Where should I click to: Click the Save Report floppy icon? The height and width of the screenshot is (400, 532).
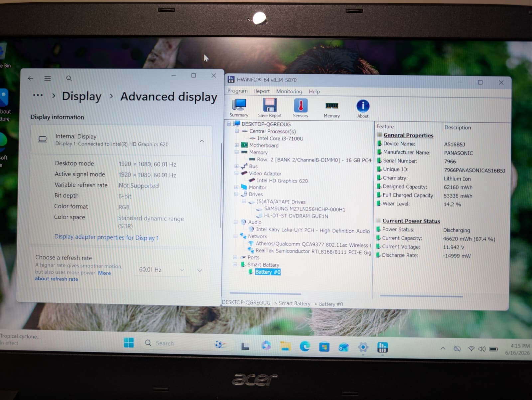coord(270,108)
